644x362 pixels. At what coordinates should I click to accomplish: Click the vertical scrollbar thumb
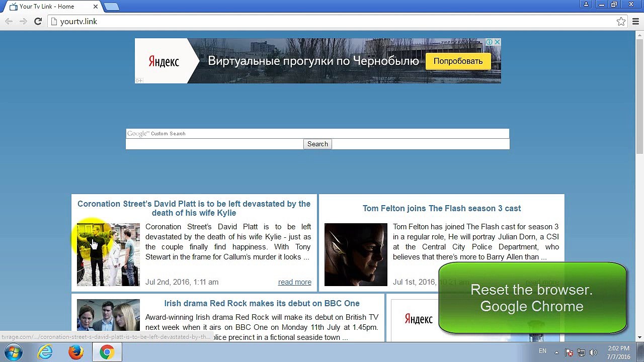[639, 97]
